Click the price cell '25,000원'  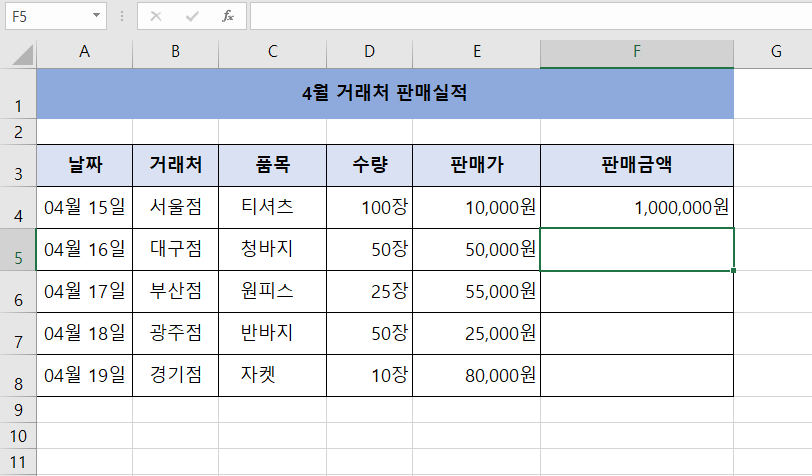coord(476,334)
